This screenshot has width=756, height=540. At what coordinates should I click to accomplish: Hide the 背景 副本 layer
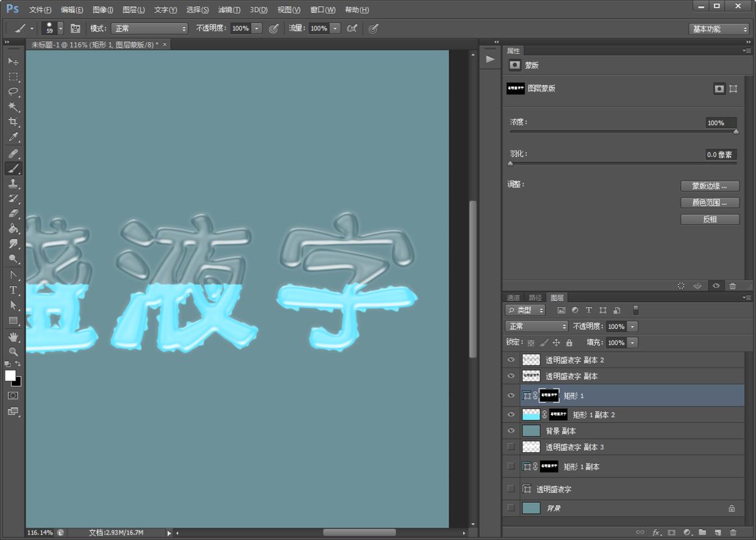pyautogui.click(x=511, y=431)
